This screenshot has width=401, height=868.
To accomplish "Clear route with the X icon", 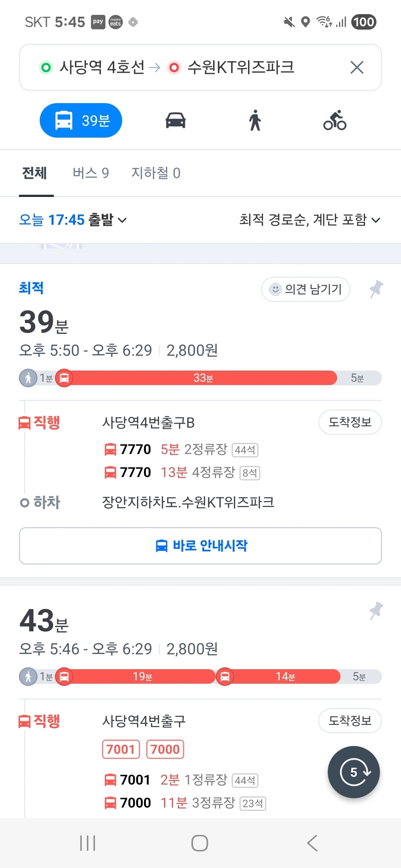I will pyautogui.click(x=357, y=68).
